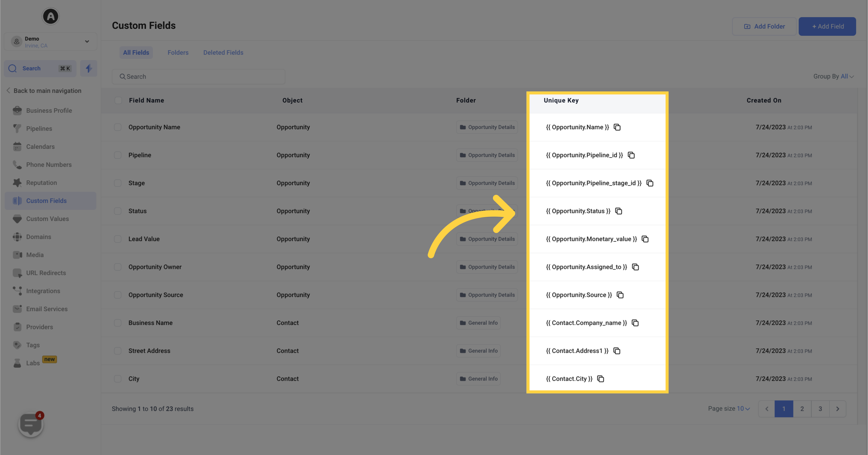Click the Custom Values icon
The image size is (868, 455).
[17, 219]
